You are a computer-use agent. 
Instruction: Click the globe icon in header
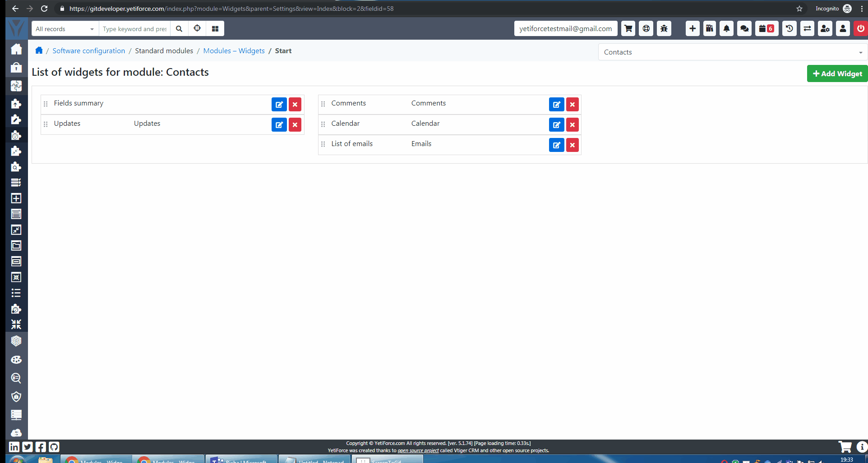[646, 29]
